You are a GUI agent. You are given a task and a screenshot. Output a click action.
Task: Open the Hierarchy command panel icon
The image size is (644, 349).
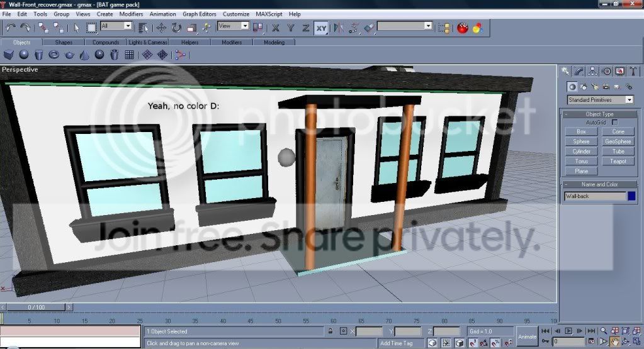click(x=592, y=71)
